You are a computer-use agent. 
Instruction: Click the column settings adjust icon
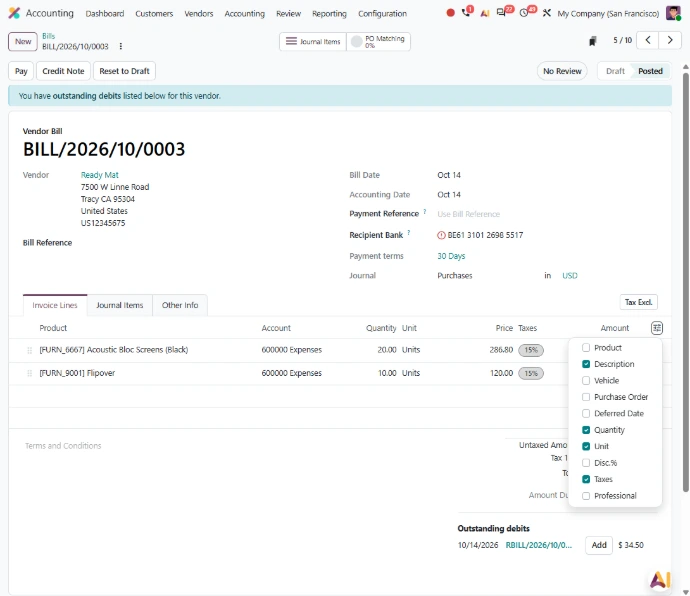coord(657,328)
